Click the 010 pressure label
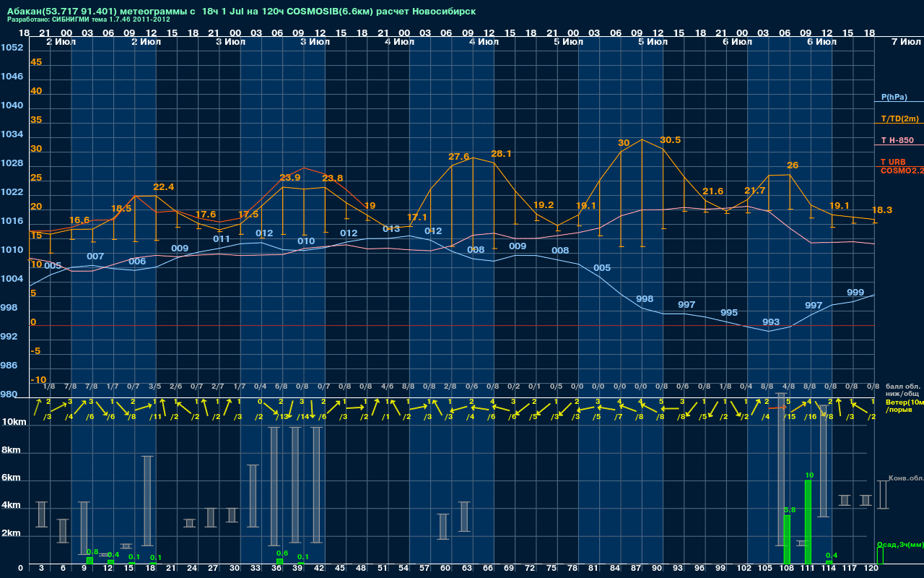 click(x=306, y=241)
